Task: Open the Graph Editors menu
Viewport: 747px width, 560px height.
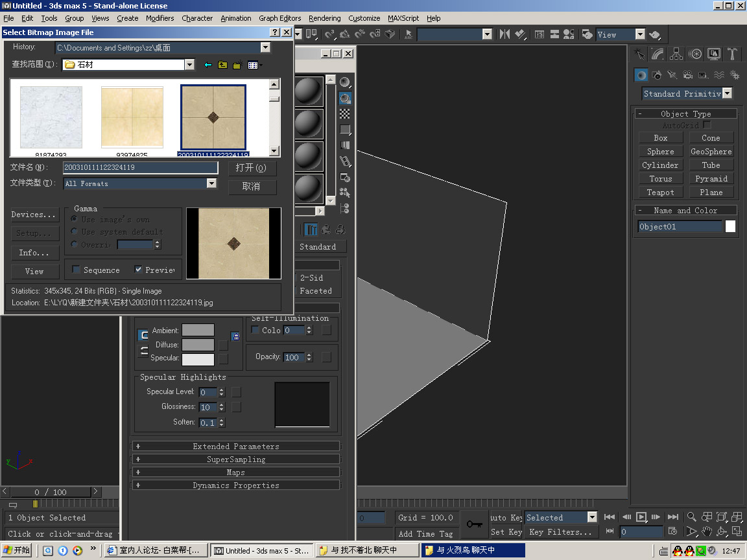Action: (279, 18)
